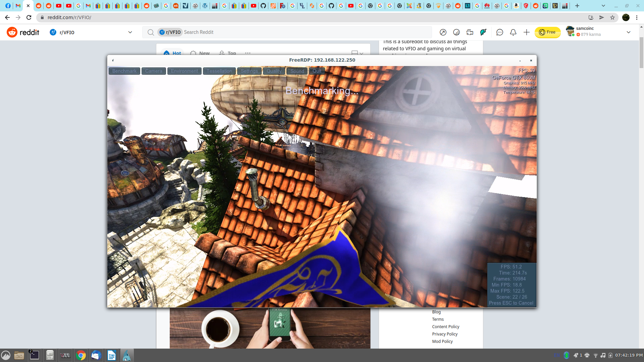Click the share page arrow icon in address bar
Image resolution: width=644 pixels, height=362 pixels.
pyautogui.click(x=602, y=17)
